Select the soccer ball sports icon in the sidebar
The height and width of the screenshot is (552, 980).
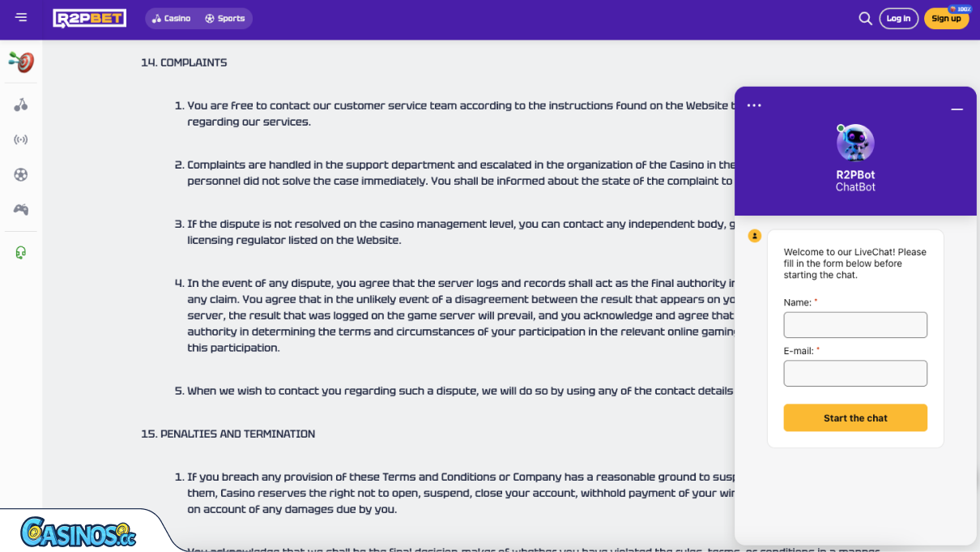pos(21,174)
